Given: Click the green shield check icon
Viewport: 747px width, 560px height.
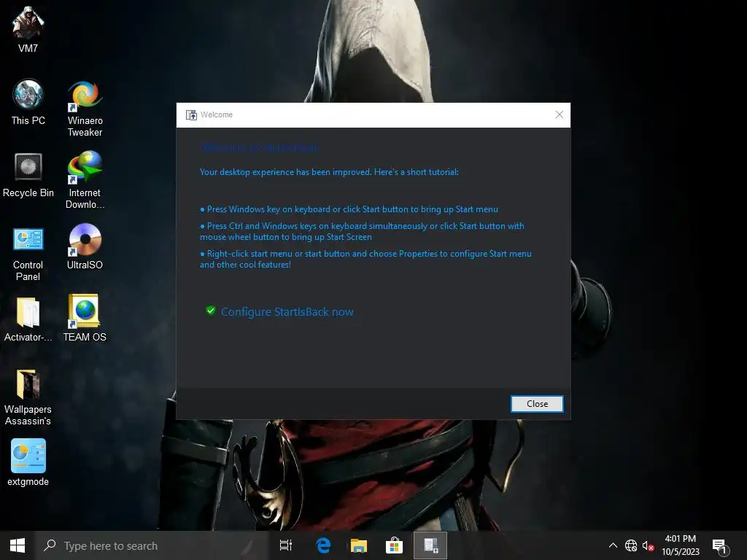Looking at the screenshot, I should (211, 311).
